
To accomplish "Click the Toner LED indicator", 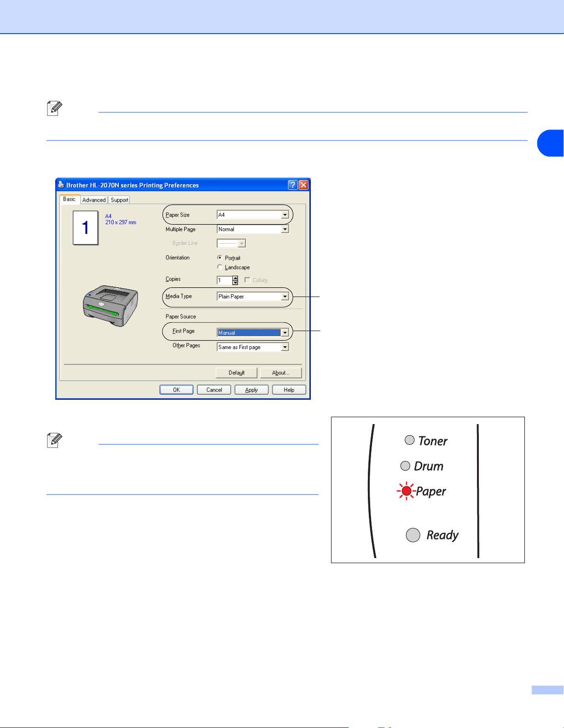I will click(409, 440).
